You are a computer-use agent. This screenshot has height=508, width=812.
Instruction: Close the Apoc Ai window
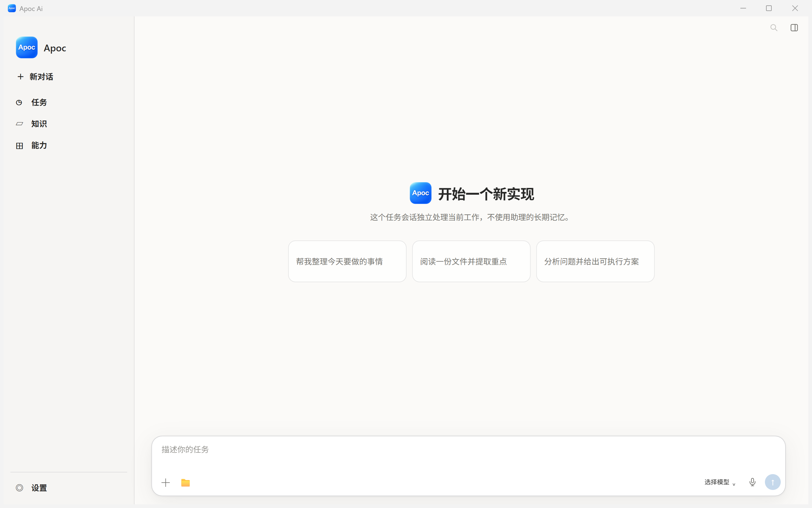(x=795, y=8)
